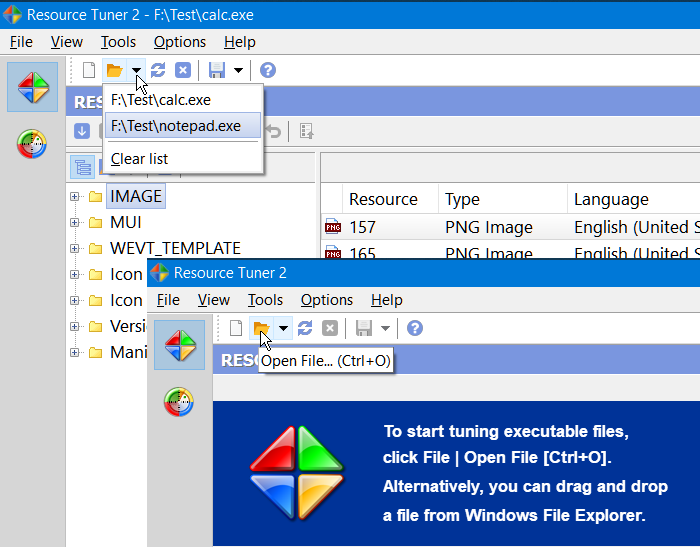Image resolution: width=700 pixels, height=547 pixels.
Task: Open Tools menu in top window
Action: (x=118, y=42)
